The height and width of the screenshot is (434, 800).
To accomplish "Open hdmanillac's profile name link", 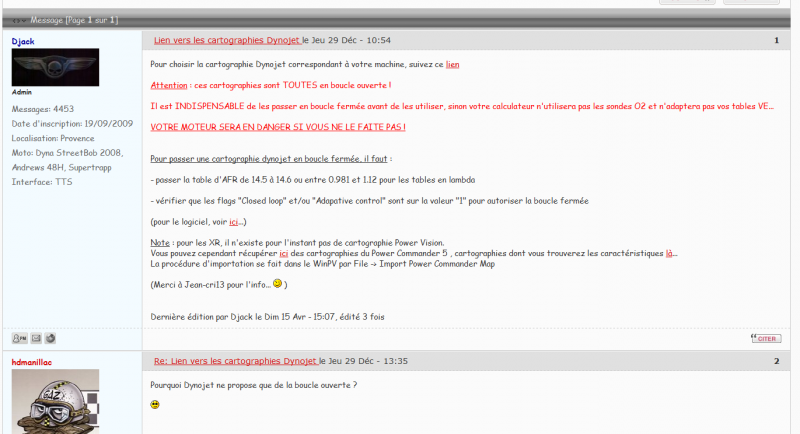I will tap(32, 362).
